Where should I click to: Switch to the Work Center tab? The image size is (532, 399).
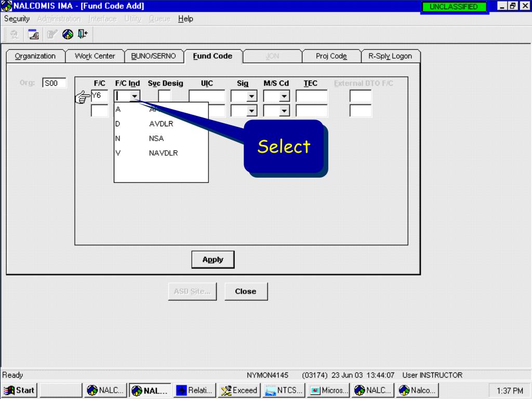(x=95, y=56)
